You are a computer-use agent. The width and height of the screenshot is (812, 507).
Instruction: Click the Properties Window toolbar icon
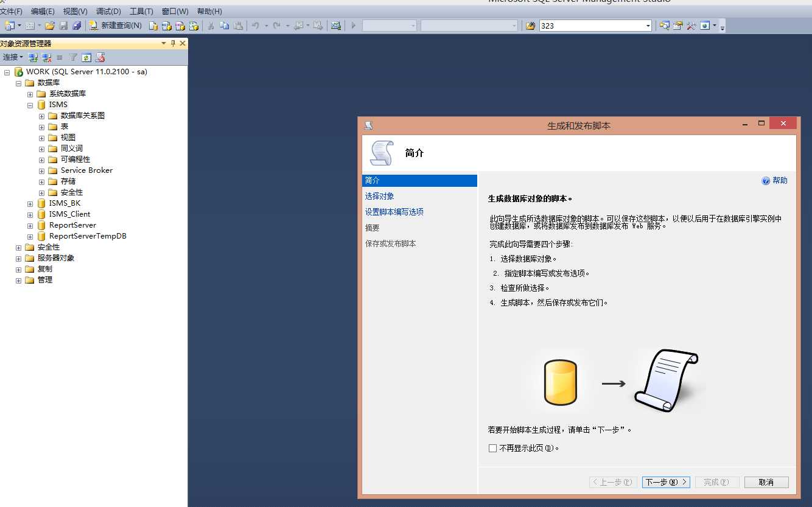pyautogui.click(x=678, y=26)
